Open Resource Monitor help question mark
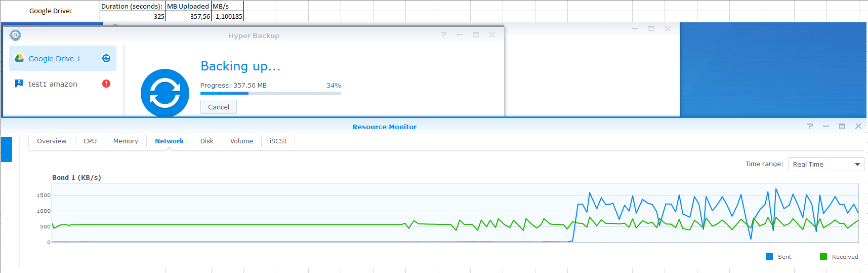868x273 pixels. (810, 126)
